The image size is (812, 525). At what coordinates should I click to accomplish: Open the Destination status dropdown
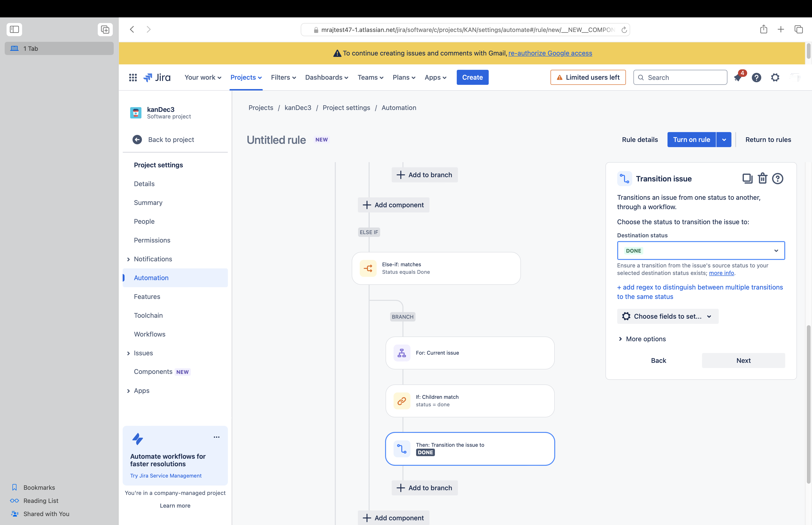(x=701, y=251)
